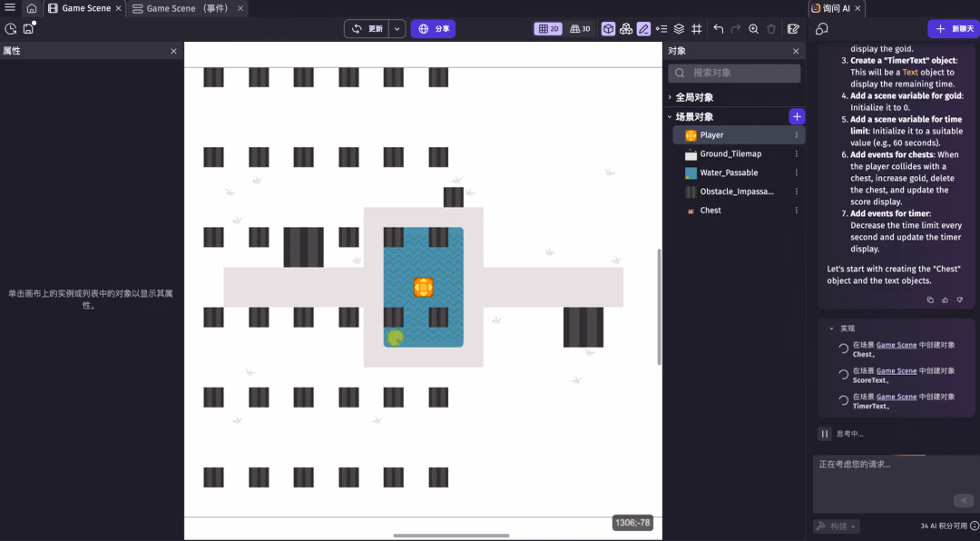Toggle the grid icon in the toolbar
Image resolution: width=980 pixels, height=541 pixels.
click(x=696, y=29)
